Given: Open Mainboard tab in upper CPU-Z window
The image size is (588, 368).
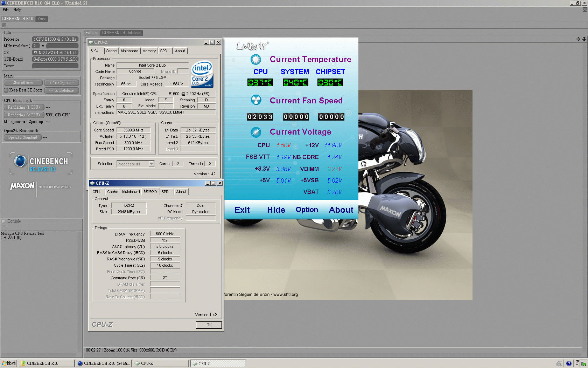Looking at the screenshot, I should coord(129,51).
